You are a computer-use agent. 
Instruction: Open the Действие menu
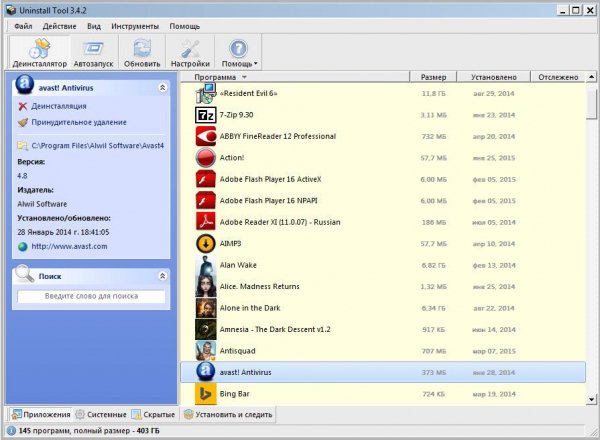[59, 26]
